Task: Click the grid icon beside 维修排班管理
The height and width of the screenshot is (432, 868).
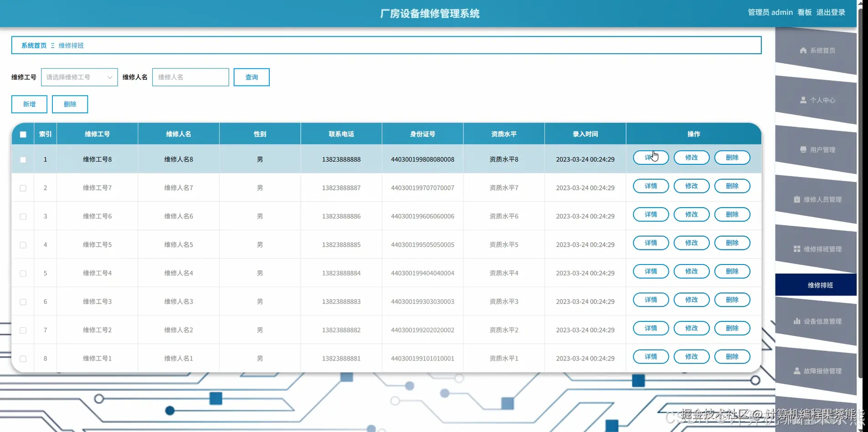Action: (x=796, y=249)
